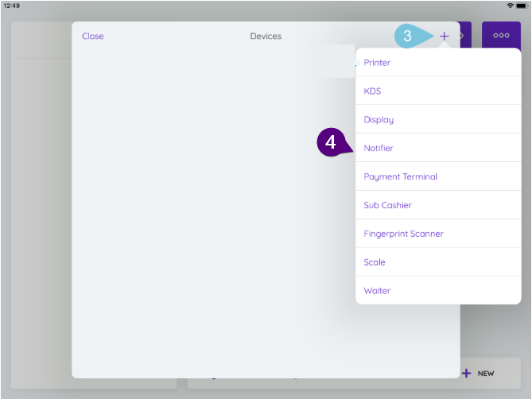Click the purple chevron button behind the popup

[x=464, y=36]
